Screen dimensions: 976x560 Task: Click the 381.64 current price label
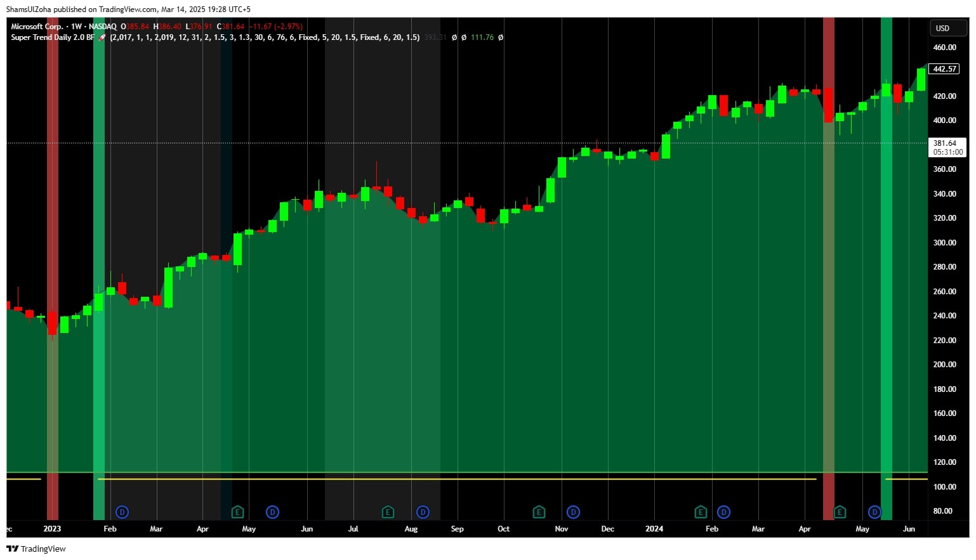pos(944,143)
